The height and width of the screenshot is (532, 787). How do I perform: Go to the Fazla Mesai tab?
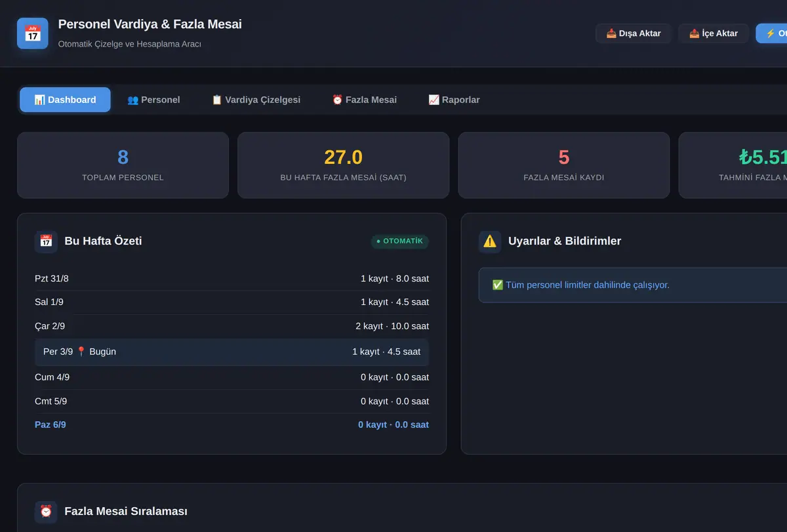364,100
